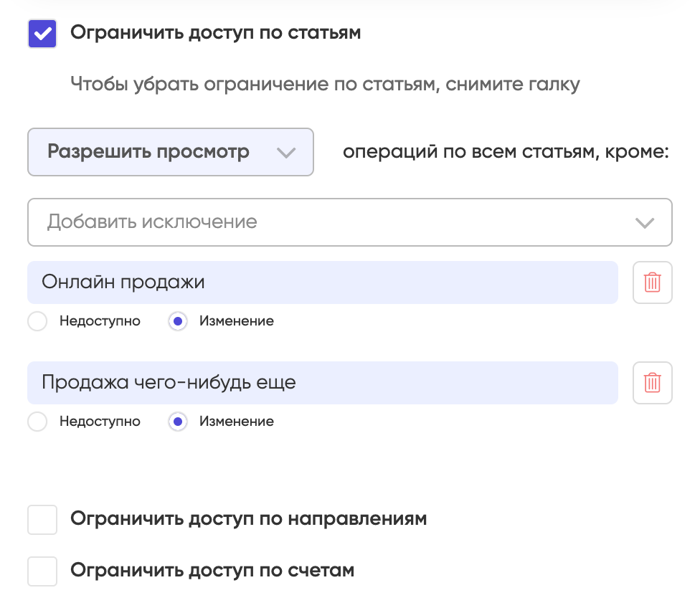The image size is (700, 608).
Task: Click the операций по всем статьям, кроме text
Action: click(x=506, y=152)
